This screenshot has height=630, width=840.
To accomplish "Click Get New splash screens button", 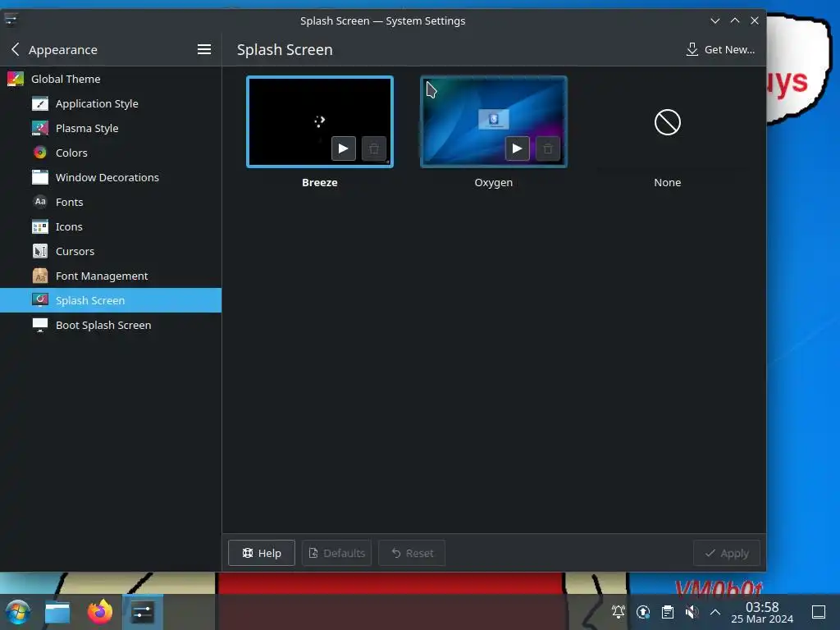I will click(x=720, y=50).
